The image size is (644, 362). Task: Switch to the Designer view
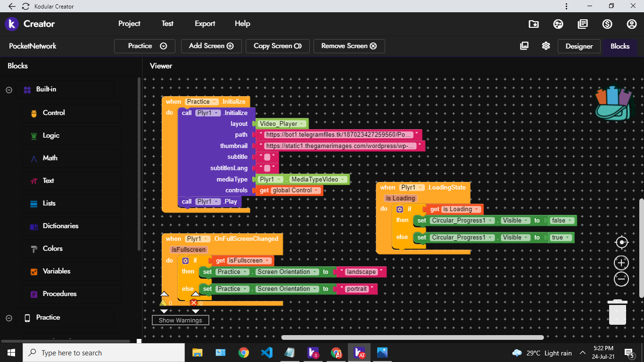[x=579, y=46]
